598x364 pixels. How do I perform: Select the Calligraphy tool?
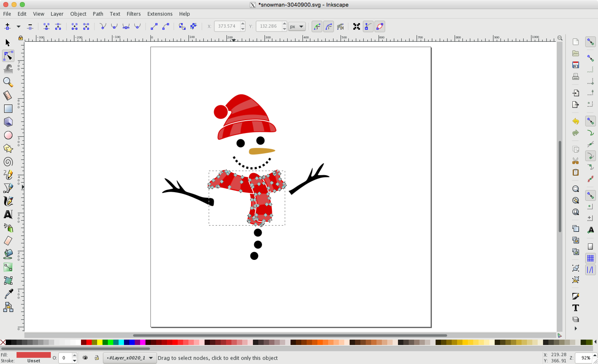pos(8,201)
